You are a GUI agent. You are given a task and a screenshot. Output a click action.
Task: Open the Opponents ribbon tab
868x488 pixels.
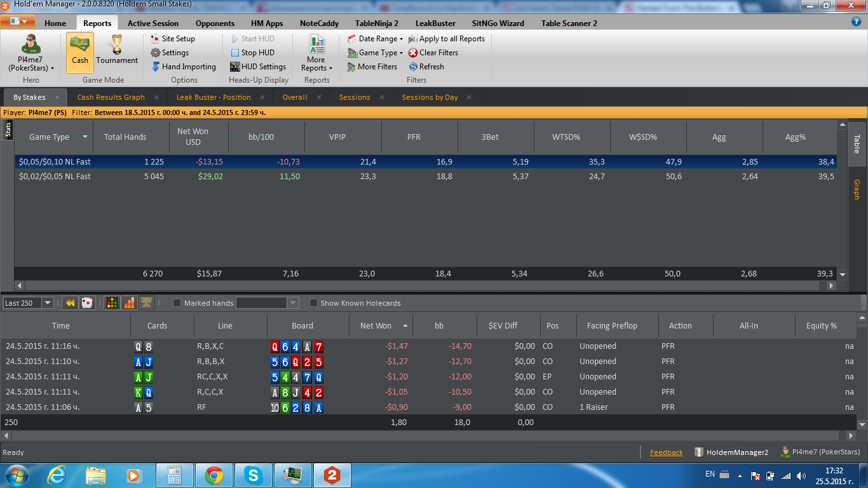tap(215, 24)
